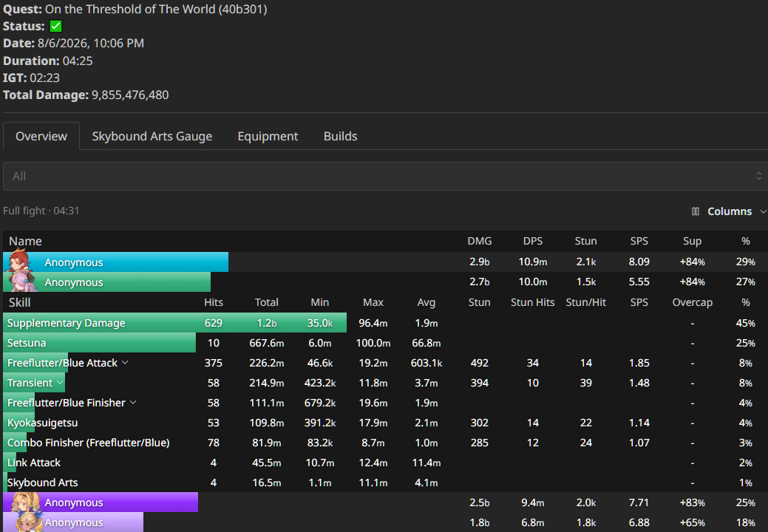The image size is (768, 532).
Task: Click the Overcap column header
Action: click(692, 302)
